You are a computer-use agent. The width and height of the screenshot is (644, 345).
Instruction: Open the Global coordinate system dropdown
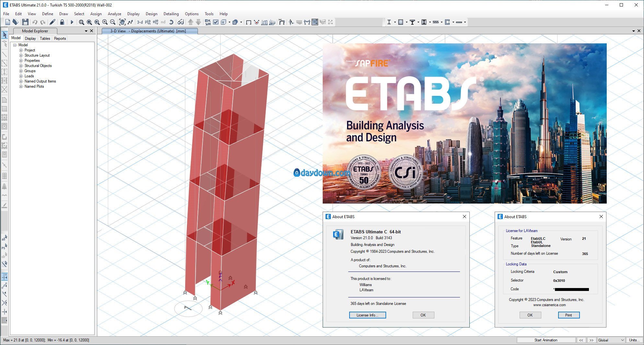[611, 340]
